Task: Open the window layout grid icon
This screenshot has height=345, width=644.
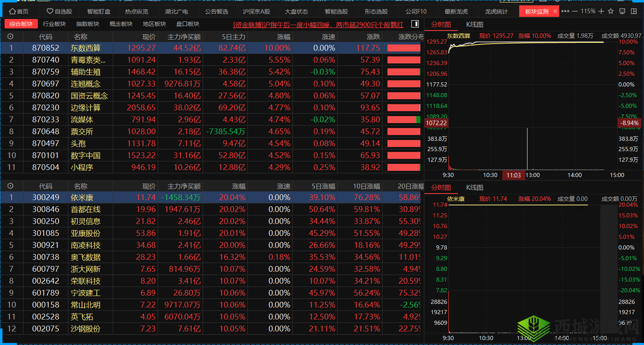Action: point(633,11)
